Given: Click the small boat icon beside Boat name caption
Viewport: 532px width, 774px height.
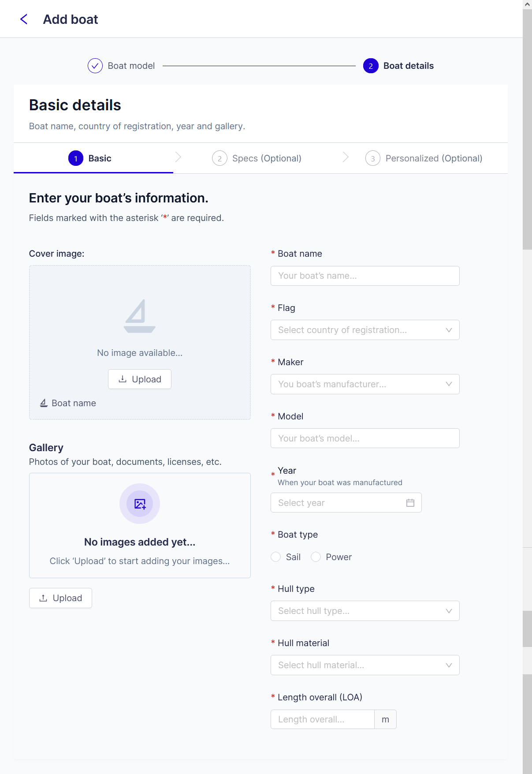Looking at the screenshot, I should point(44,403).
